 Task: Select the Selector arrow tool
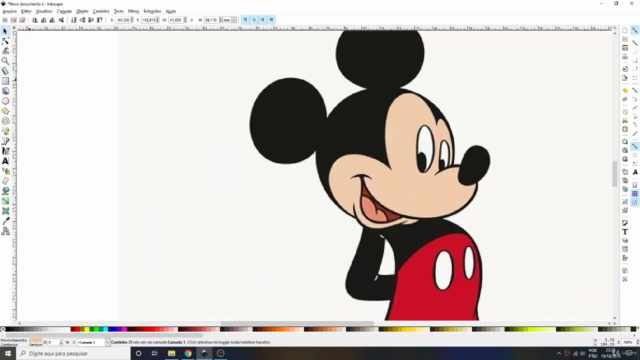tap(5, 31)
